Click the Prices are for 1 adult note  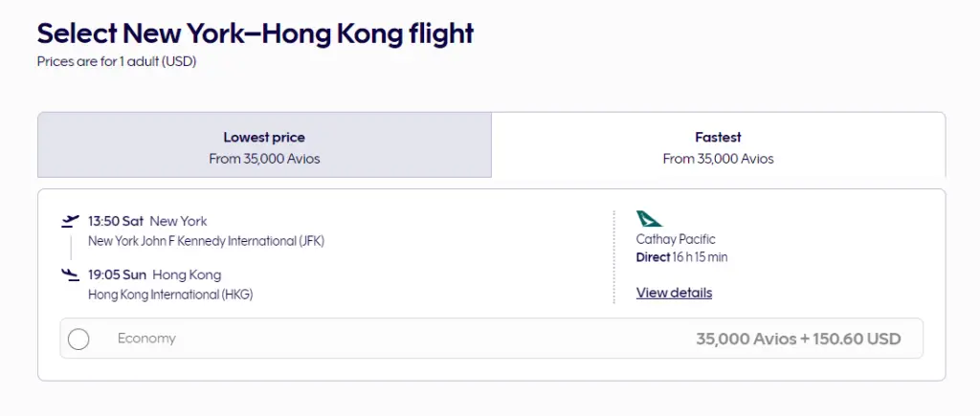point(116,61)
